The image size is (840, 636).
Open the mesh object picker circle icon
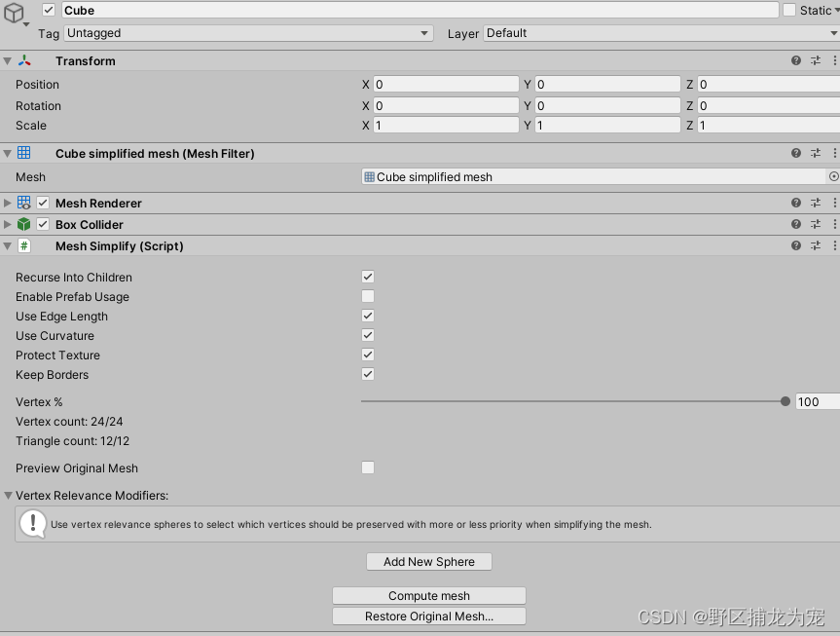click(834, 176)
